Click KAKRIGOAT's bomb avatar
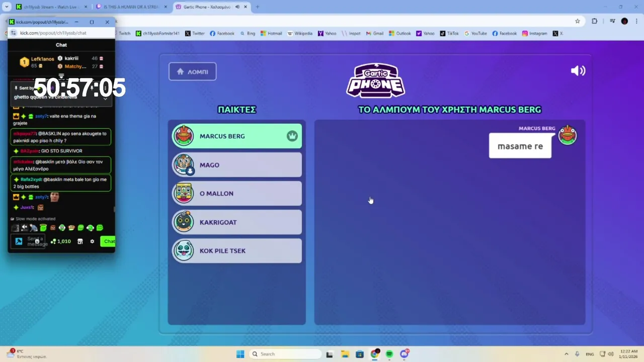 [x=184, y=222]
